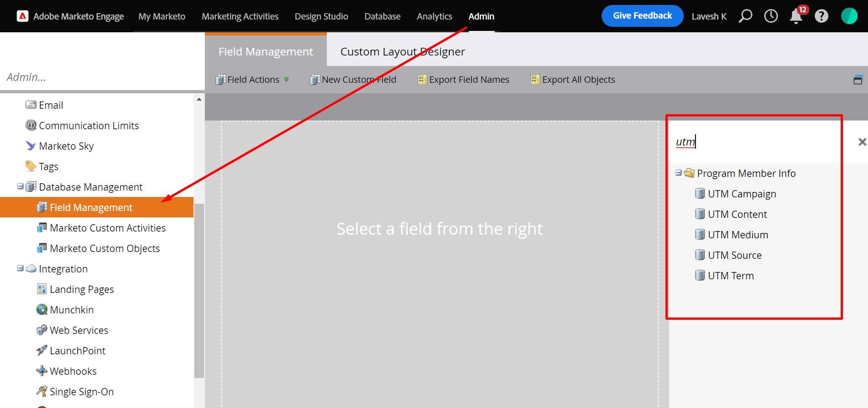Collapse the Database Management node

coord(20,186)
